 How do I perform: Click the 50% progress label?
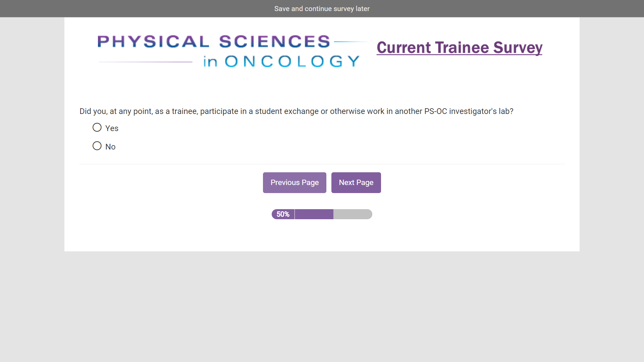pyautogui.click(x=283, y=214)
